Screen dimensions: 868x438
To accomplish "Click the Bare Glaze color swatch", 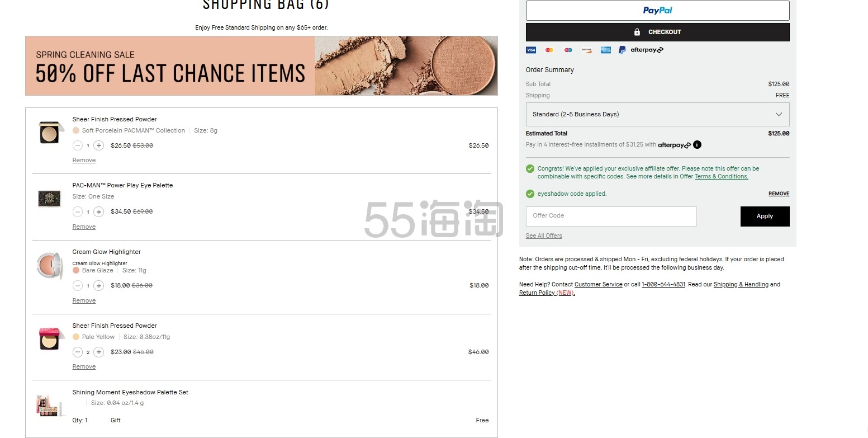I will [76, 270].
